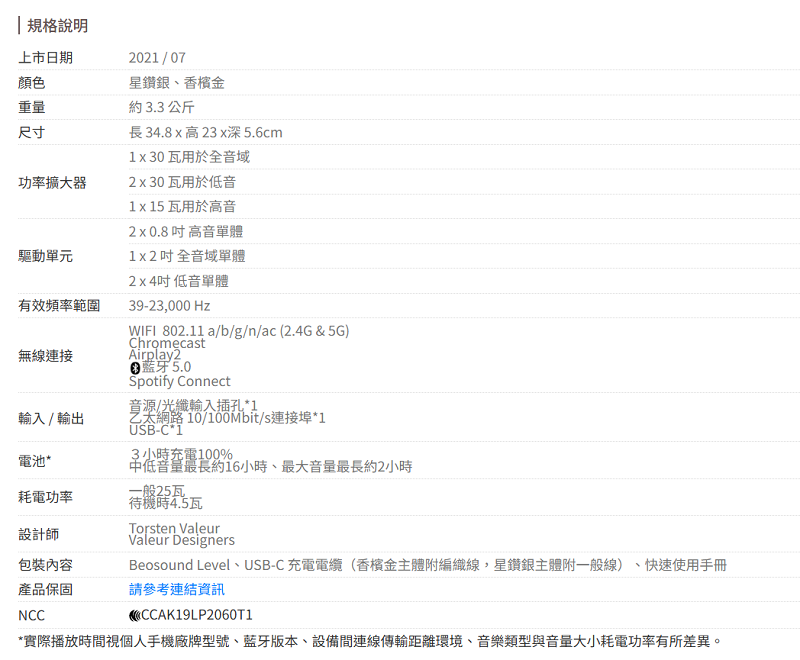
Task: Select the designer name Torsten Valeur
Action: coord(174,528)
